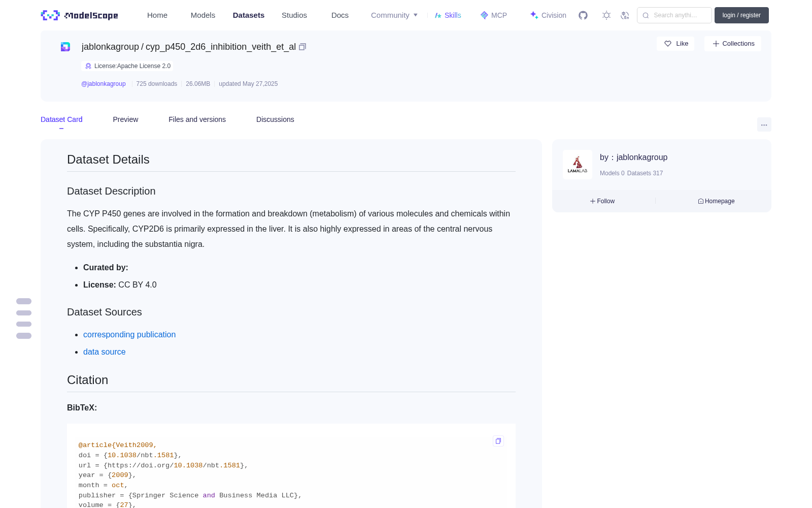Follow the jablonkagroup organization
The width and height of the screenshot is (812, 508).
[602, 201]
